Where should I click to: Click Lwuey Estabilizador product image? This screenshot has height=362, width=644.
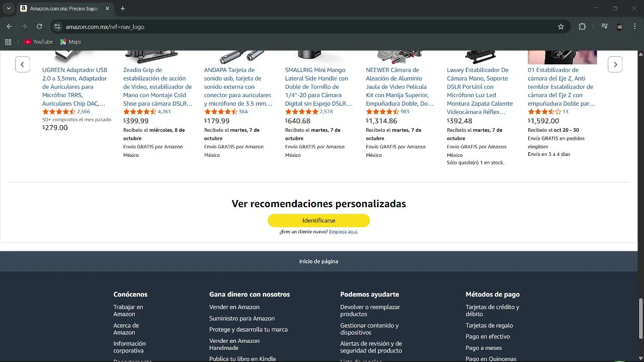[480, 57]
